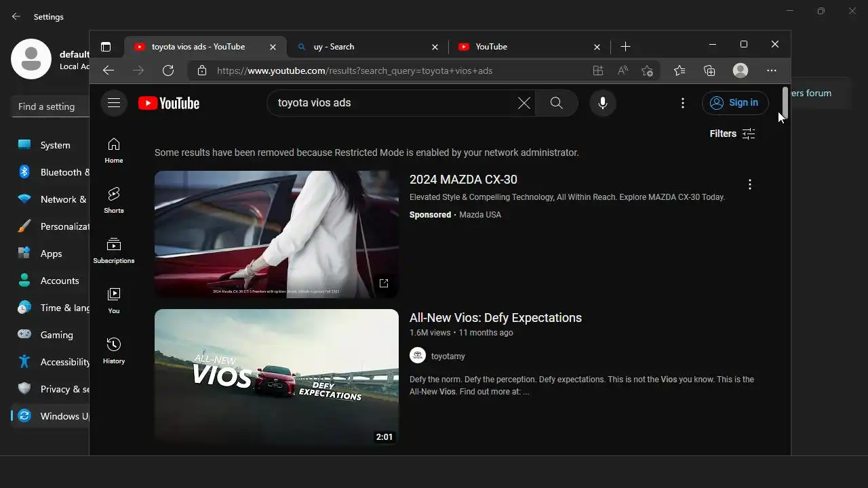Click the '11 months ago' text
Screen dimensions: 868x488
click(486, 333)
